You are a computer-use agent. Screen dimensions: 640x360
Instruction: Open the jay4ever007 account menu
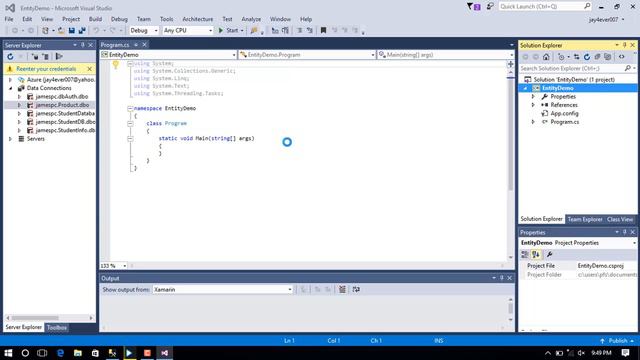(x=606, y=20)
